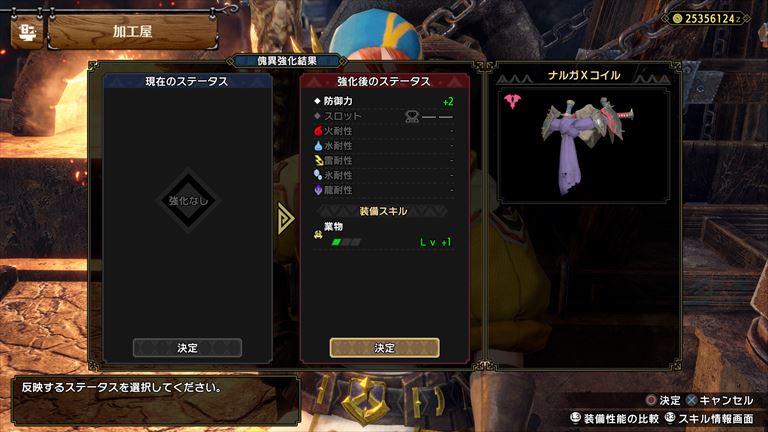Click the 業物 skill icon

coord(318,235)
